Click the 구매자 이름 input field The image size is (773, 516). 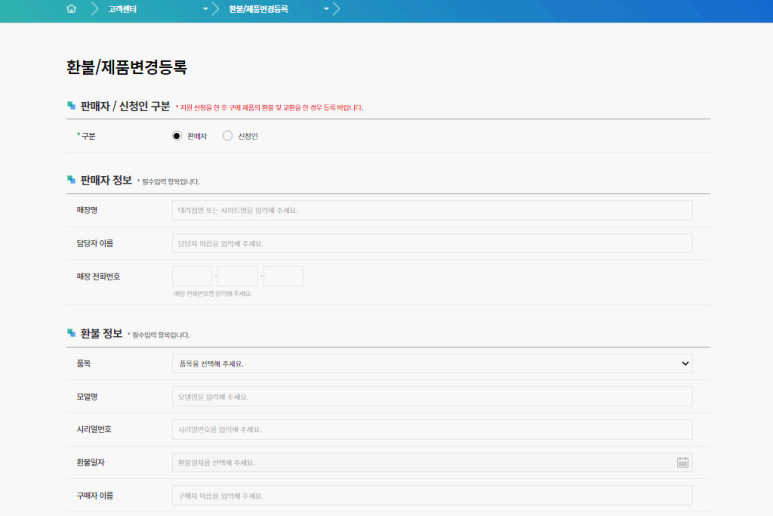coord(432,495)
